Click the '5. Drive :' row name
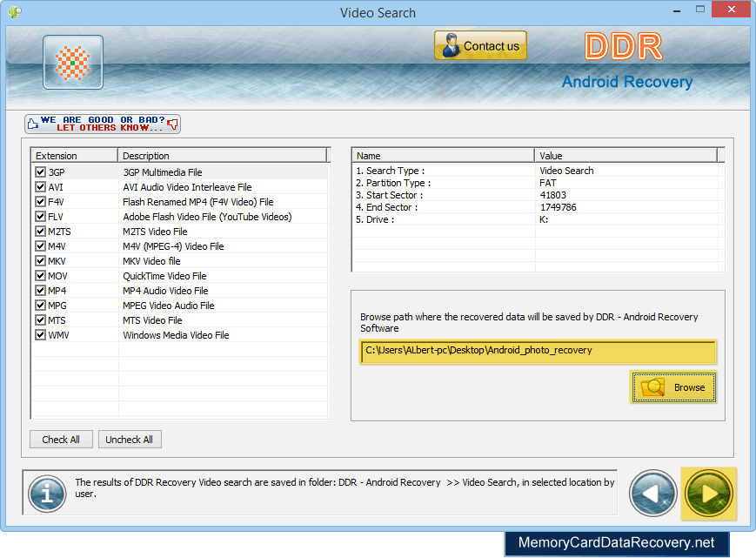 pos(375,219)
